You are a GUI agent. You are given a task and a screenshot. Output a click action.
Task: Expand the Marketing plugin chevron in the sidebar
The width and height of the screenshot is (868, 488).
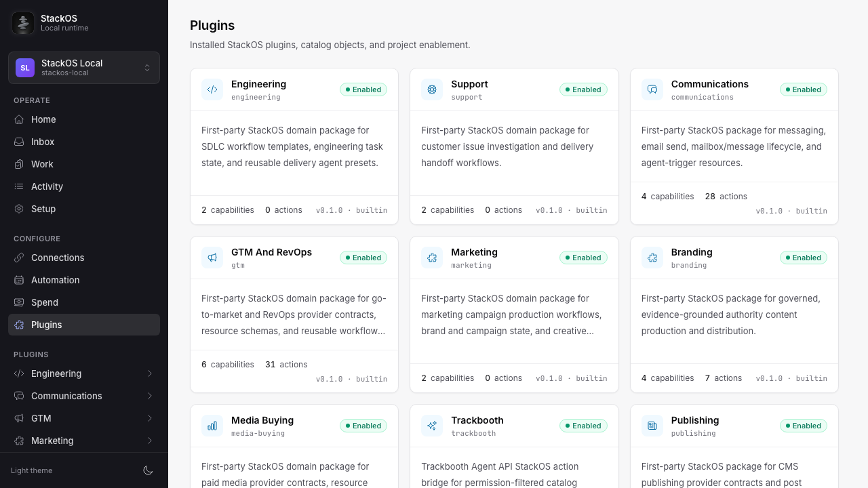click(149, 441)
